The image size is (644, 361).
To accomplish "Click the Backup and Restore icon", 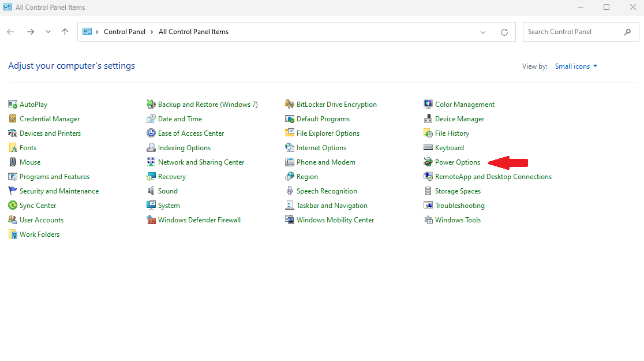I will click(151, 105).
